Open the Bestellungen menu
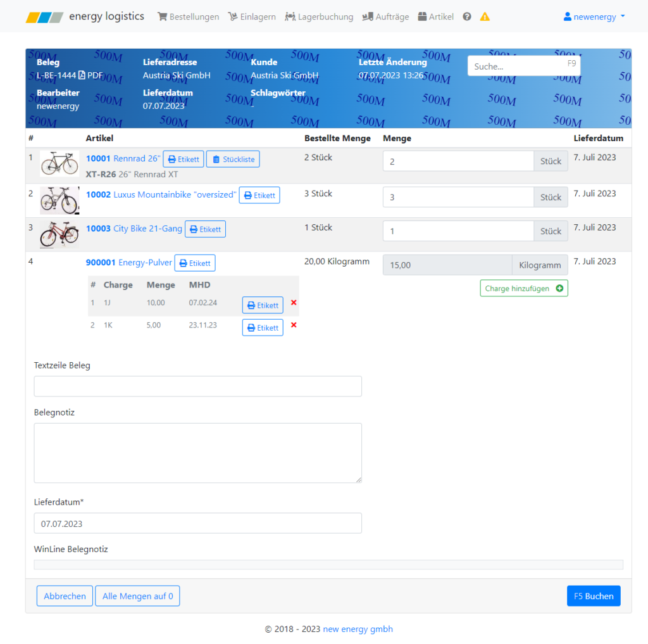Image resolution: width=648 pixels, height=644 pixels. [x=188, y=17]
